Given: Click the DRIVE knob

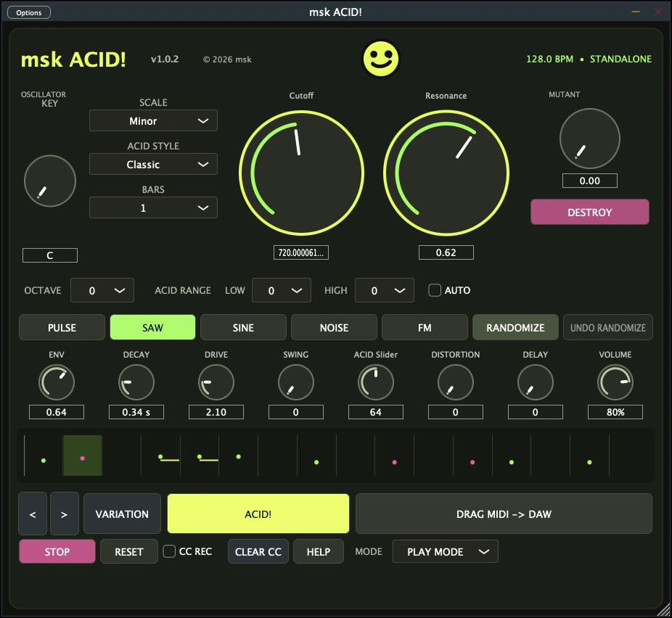Looking at the screenshot, I should 216,382.
